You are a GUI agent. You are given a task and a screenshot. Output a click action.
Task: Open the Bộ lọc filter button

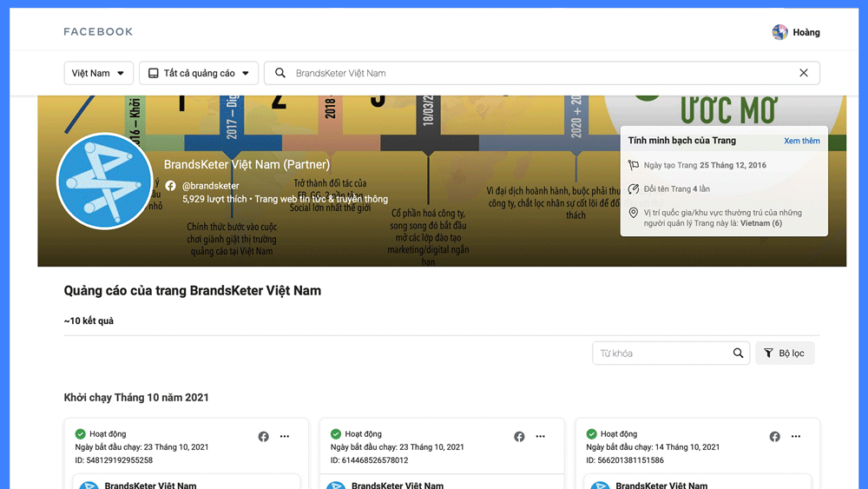(x=785, y=354)
